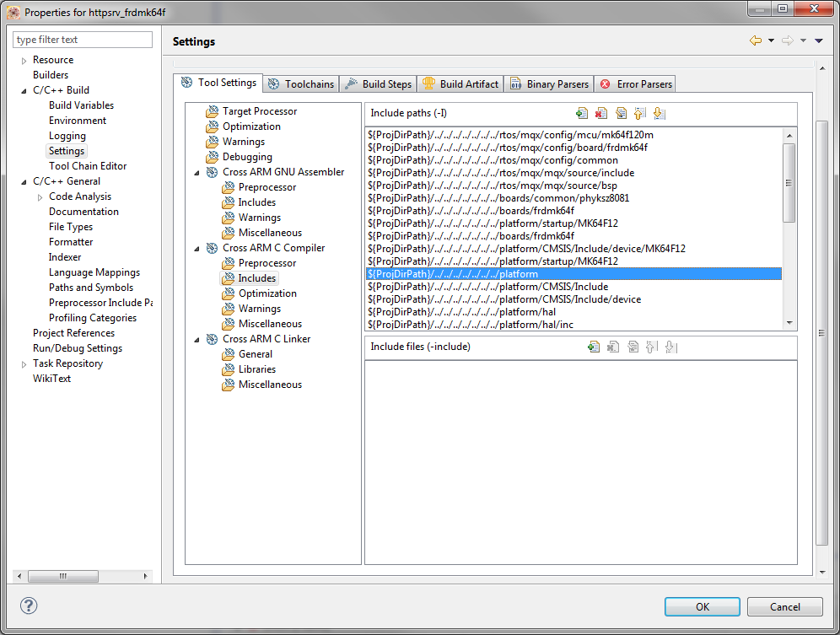Select the boards/common/phyksz8081 path

click(573, 197)
